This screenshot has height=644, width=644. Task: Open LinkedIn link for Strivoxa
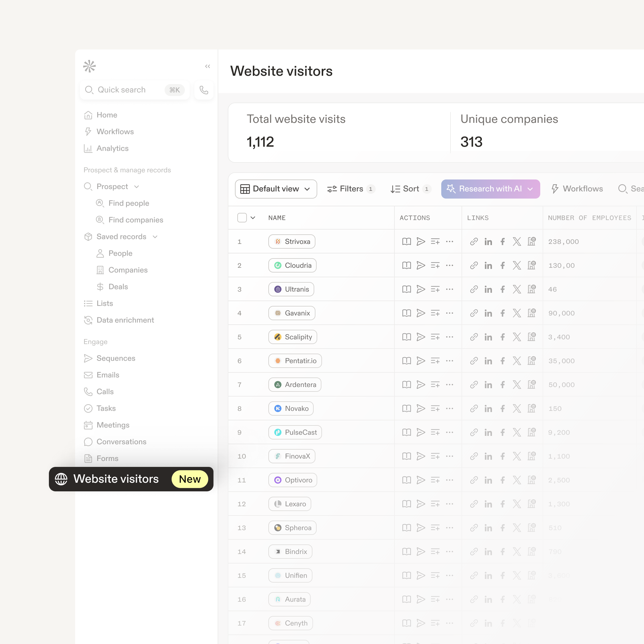click(488, 241)
